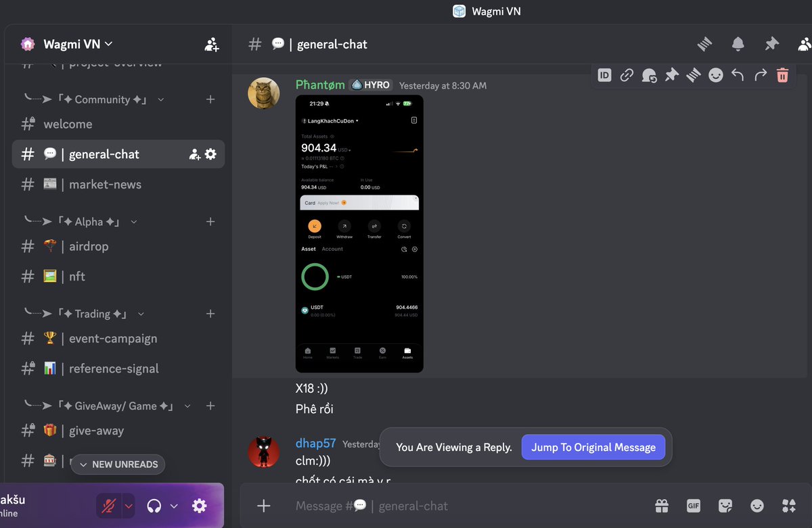Create thread from message toolbar

(x=693, y=75)
